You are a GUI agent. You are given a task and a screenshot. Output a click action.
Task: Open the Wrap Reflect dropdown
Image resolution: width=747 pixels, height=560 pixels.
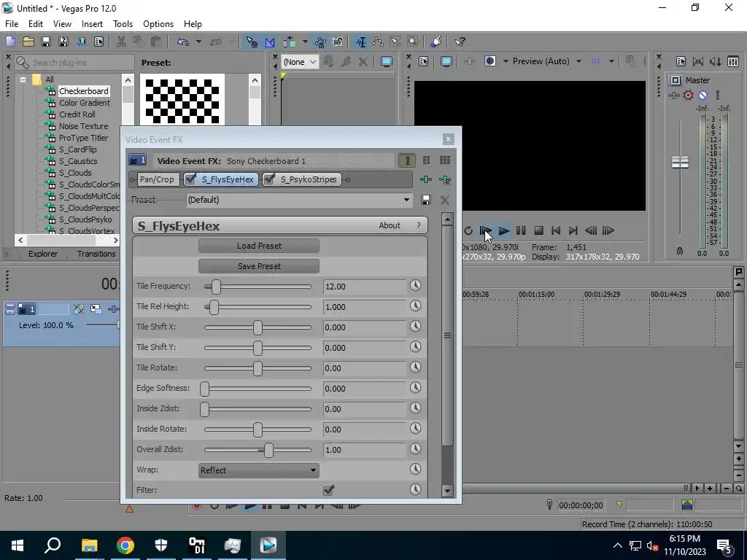pos(259,470)
